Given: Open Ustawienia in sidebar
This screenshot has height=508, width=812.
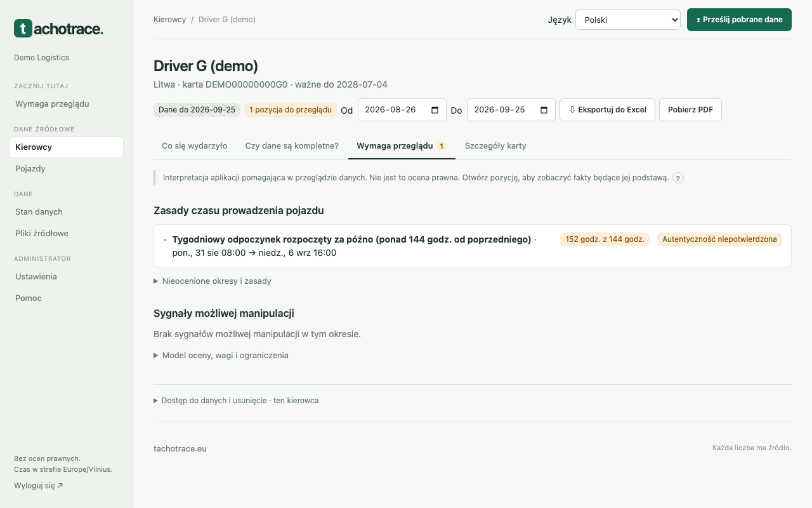Looking at the screenshot, I should pyautogui.click(x=66, y=276).
